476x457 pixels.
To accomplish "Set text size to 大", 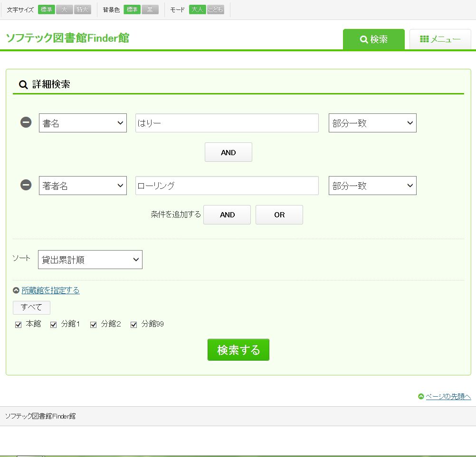I will 64,9.
